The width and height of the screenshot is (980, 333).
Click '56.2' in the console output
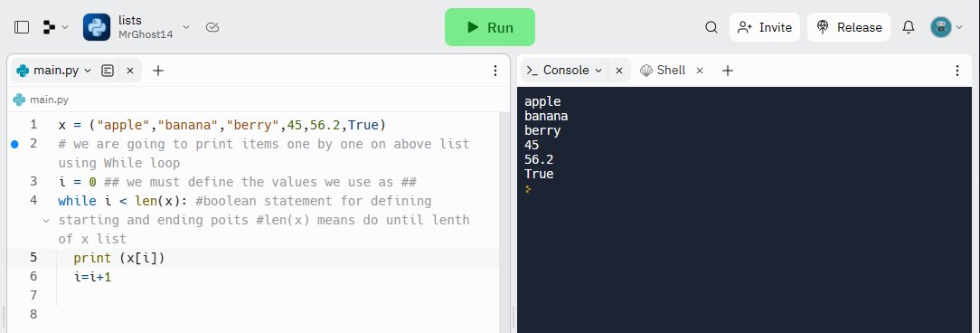(539, 159)
